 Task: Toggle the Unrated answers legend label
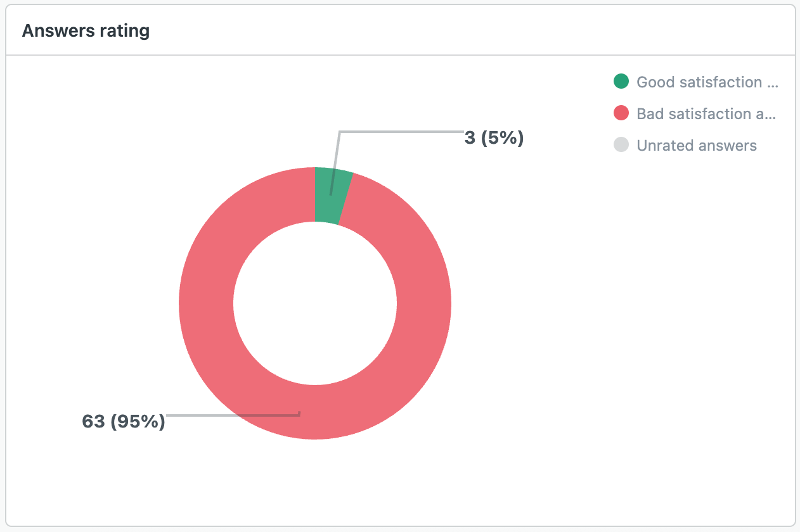pos(697,146)
